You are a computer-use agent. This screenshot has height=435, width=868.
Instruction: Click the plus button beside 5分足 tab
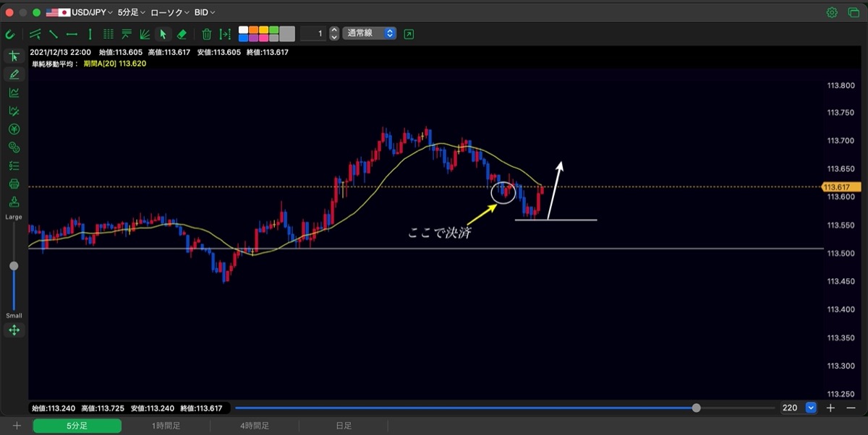(17, 426)
